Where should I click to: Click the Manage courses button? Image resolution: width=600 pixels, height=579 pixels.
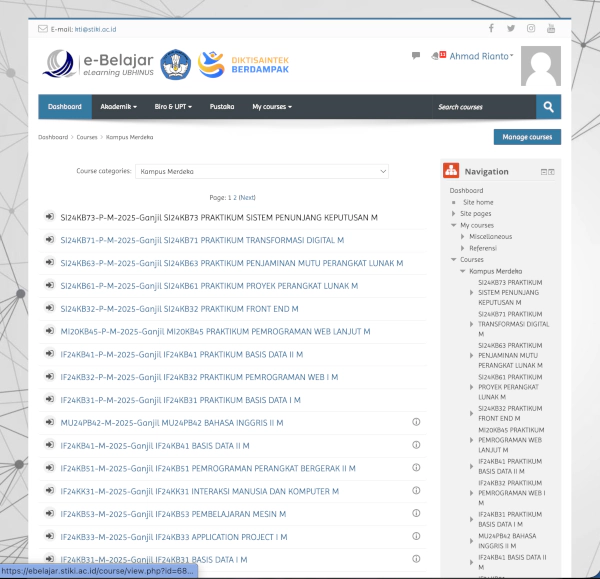click(x=527, y=137)
